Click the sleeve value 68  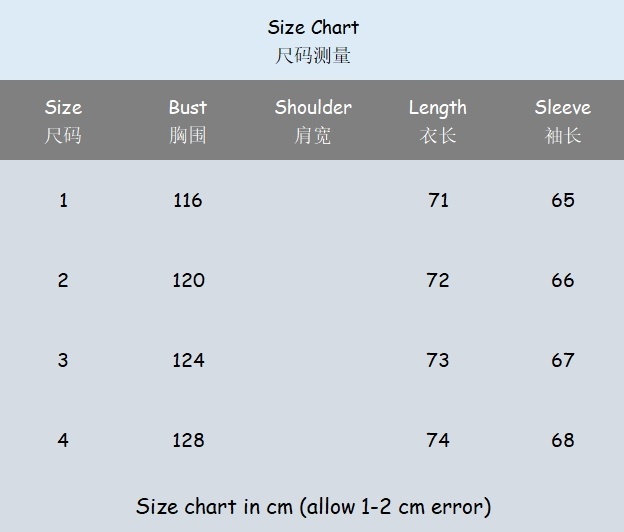563,440
